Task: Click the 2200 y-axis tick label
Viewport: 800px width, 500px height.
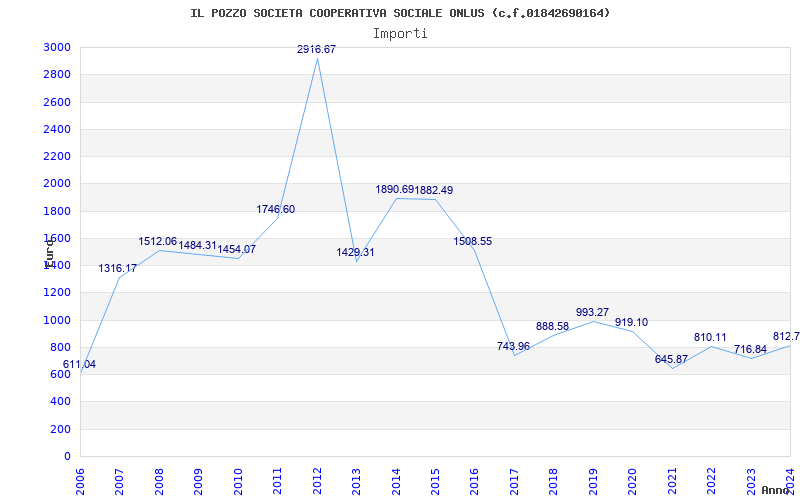Action: [57, 156]
